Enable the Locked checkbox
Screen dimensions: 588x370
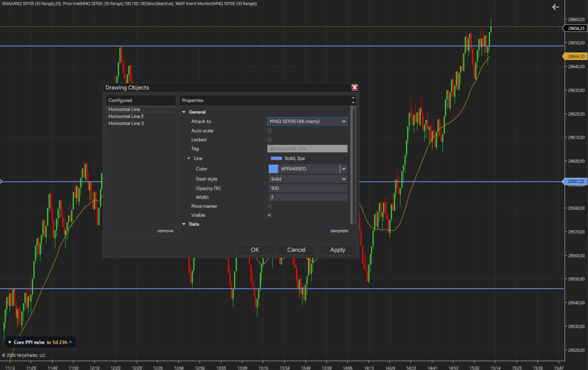point(269,140)
